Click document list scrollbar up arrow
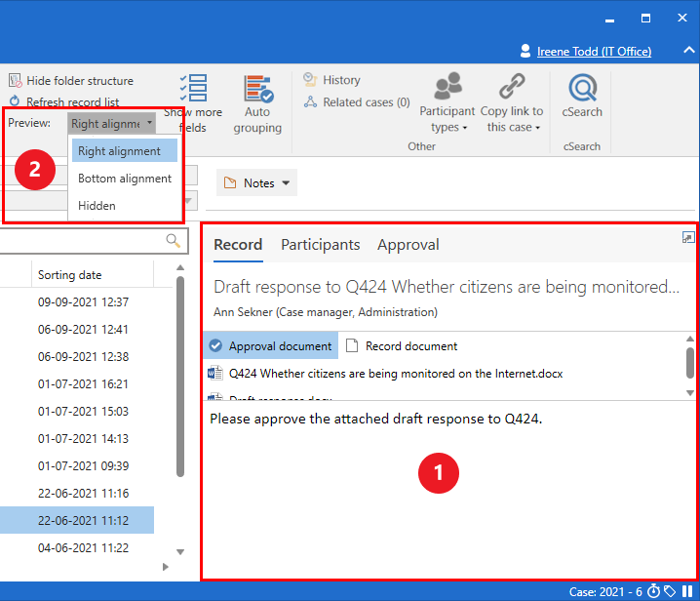The width and height of the screenshot is (700, 601). tap(690, 339)
